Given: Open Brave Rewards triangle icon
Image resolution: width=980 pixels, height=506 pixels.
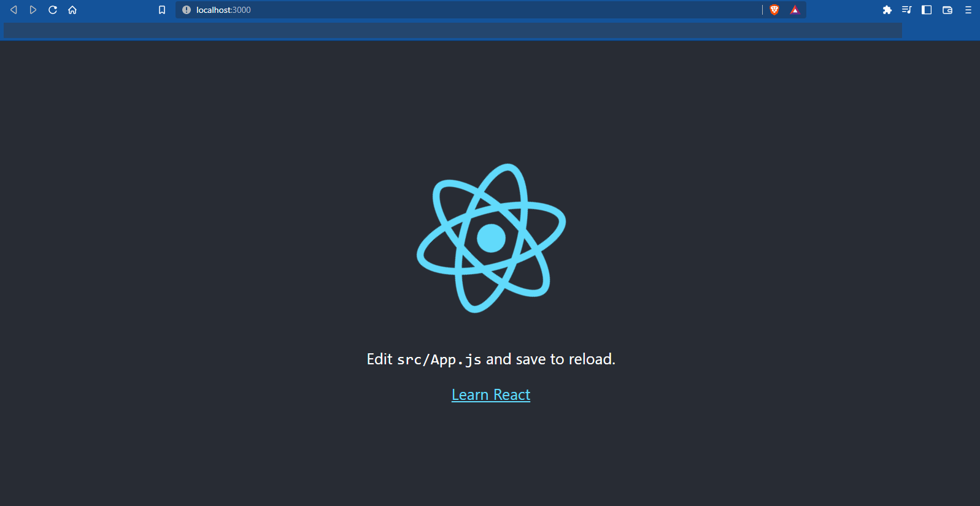Looking at the screenshot, I should (795, 10).
